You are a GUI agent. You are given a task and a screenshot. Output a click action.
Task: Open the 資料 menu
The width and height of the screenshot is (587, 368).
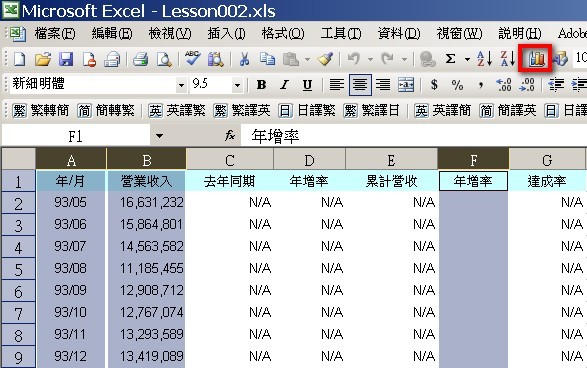point(399,34)
